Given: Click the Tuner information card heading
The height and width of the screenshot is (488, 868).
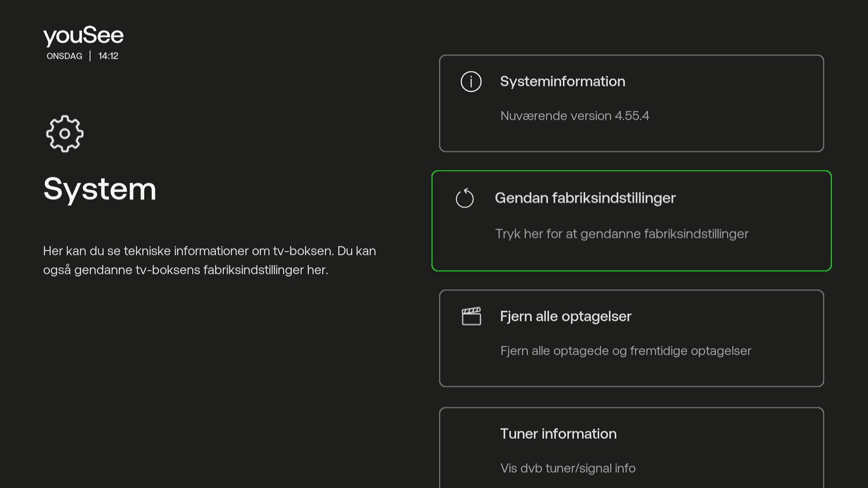Looking at the screenshot, I should [558, 434].
